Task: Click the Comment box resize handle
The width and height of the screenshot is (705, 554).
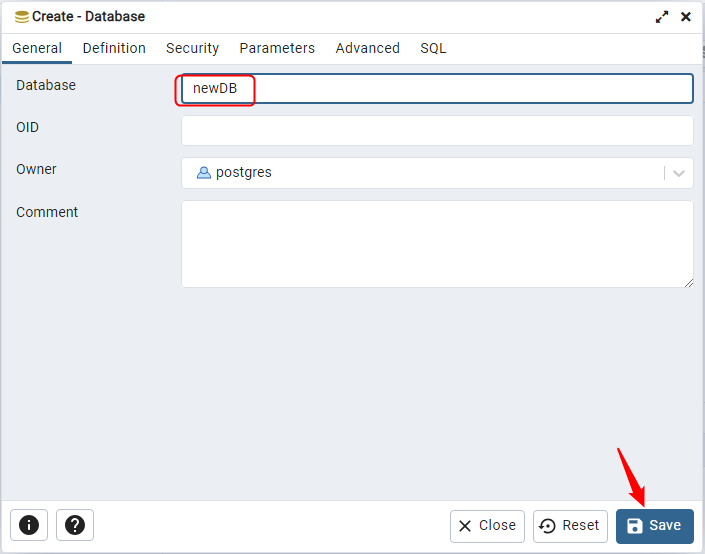Action: pyautogui.click(x=689, y=283)
